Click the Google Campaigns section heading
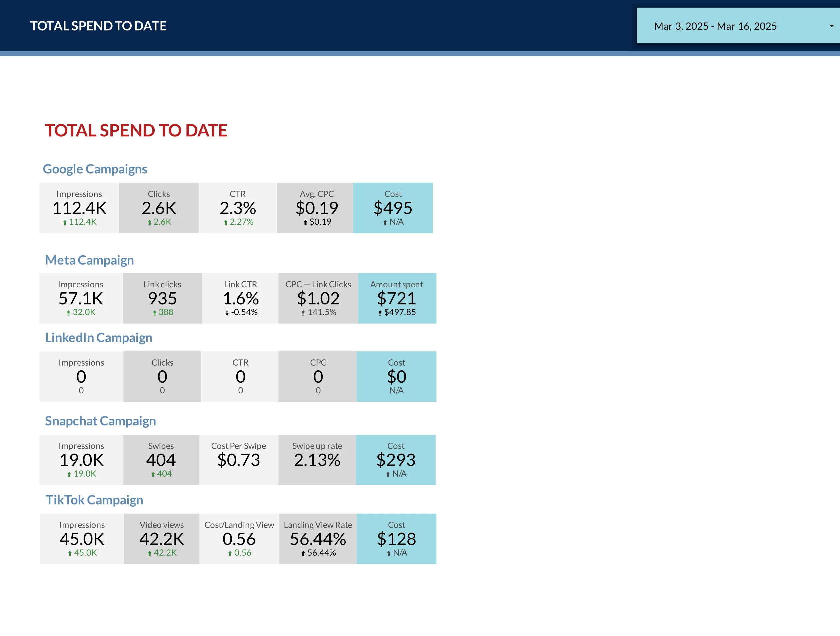 tap(95, 169)
